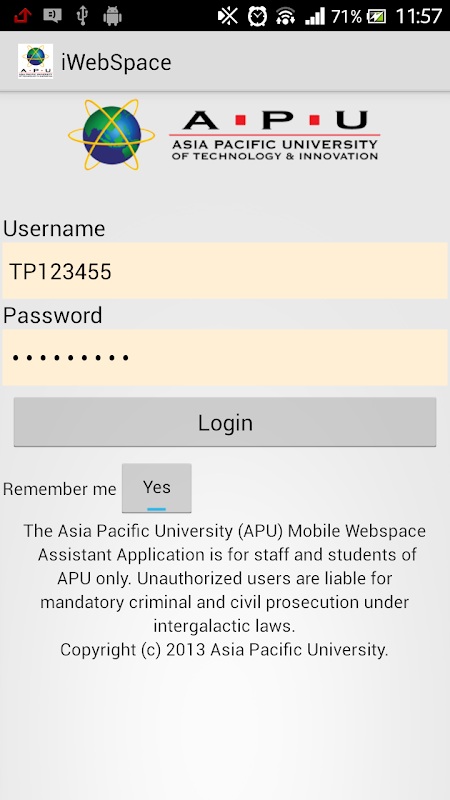Tap the iWebSpace title text
The height and width of the screenshot is (800, 450).
coord(116,62)
